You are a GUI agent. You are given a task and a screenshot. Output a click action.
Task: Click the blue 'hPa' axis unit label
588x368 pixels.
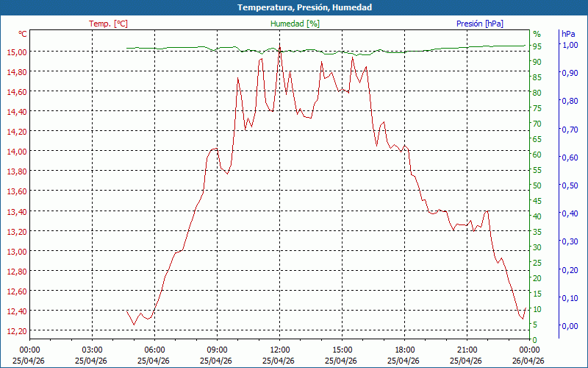coord(568,34)
